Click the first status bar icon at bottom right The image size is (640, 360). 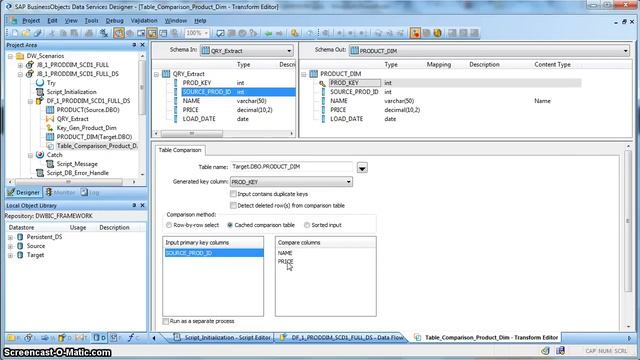coord(546,351)
